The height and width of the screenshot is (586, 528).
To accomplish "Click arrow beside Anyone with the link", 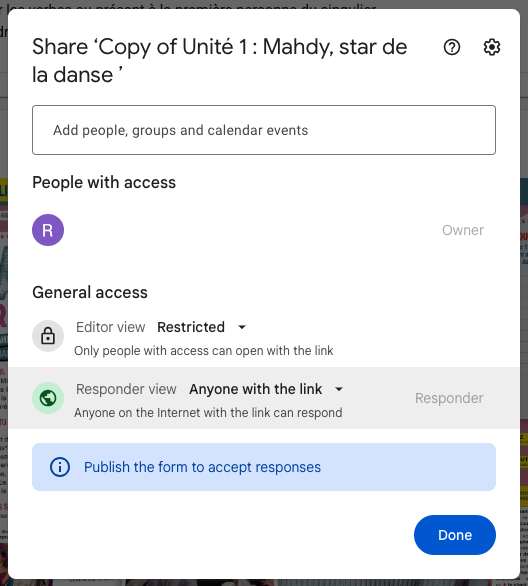I will [339, 389].
